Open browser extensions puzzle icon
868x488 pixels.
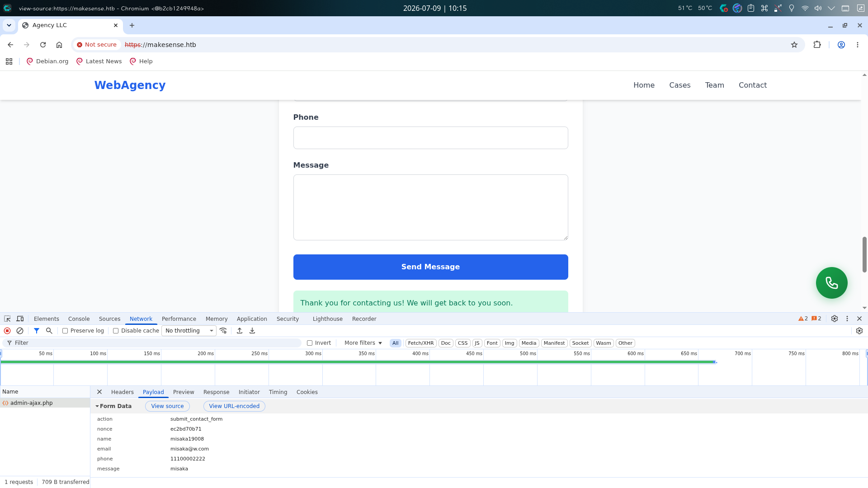817,45
